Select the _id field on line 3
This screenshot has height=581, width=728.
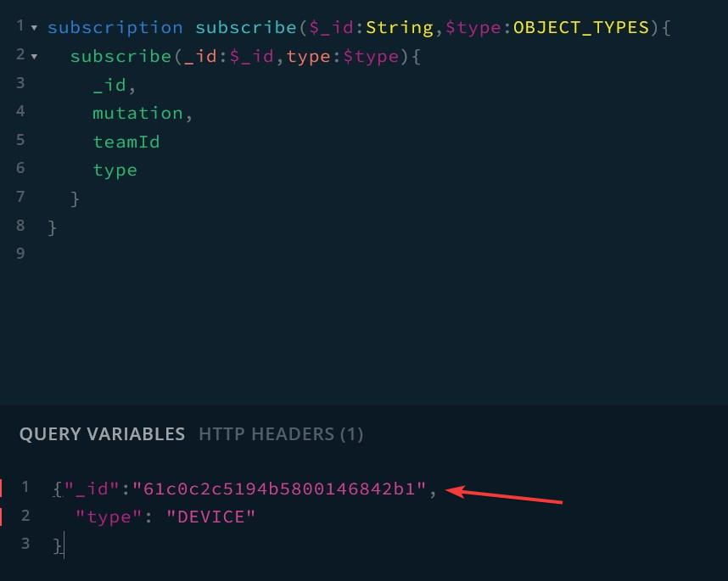click(x=109, y=84)
